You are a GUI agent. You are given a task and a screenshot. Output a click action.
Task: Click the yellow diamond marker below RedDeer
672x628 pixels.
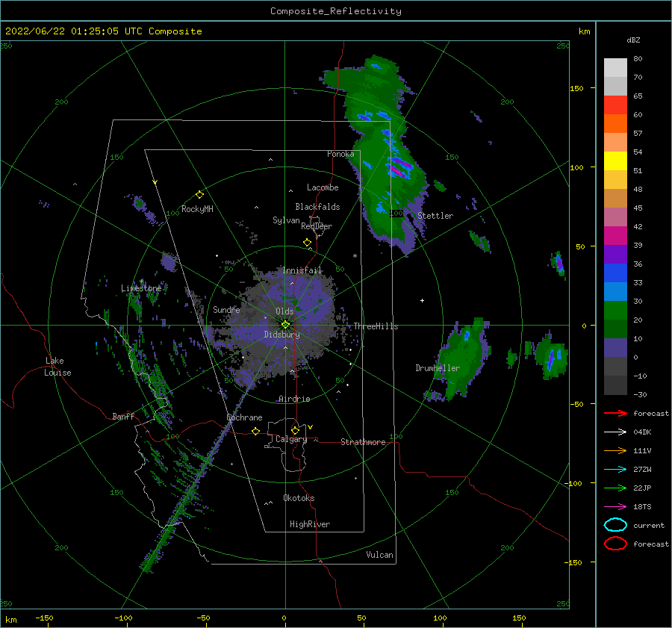click(x=307, y=243)
